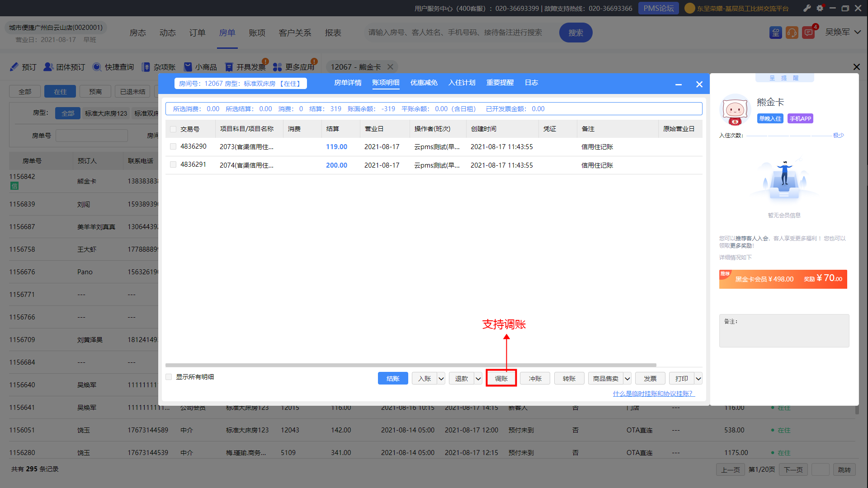The height and width of the screenshot is (488, 868).
Task: Click the 小商品 small goods icon
Action: coord(188,67)
